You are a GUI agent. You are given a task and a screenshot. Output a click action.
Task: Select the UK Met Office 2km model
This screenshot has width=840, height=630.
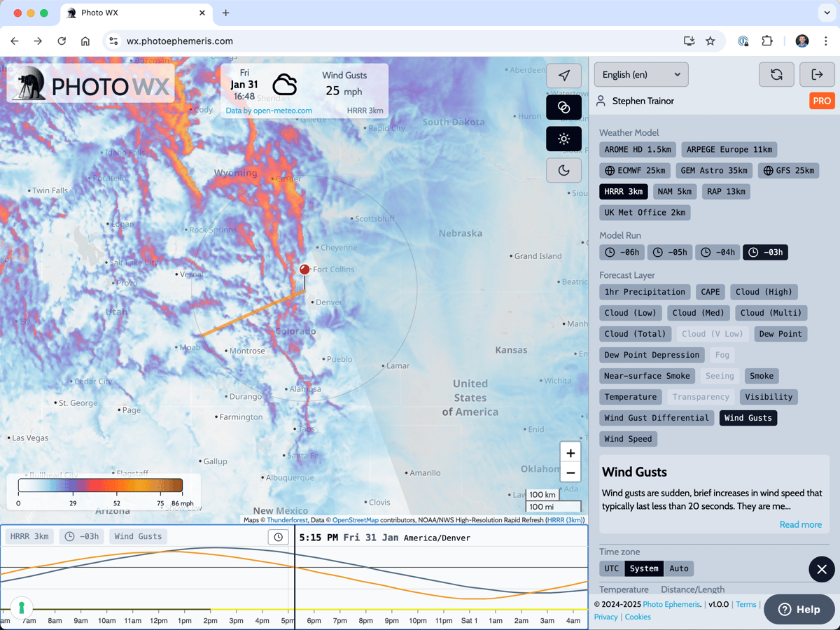coord(645,213)
